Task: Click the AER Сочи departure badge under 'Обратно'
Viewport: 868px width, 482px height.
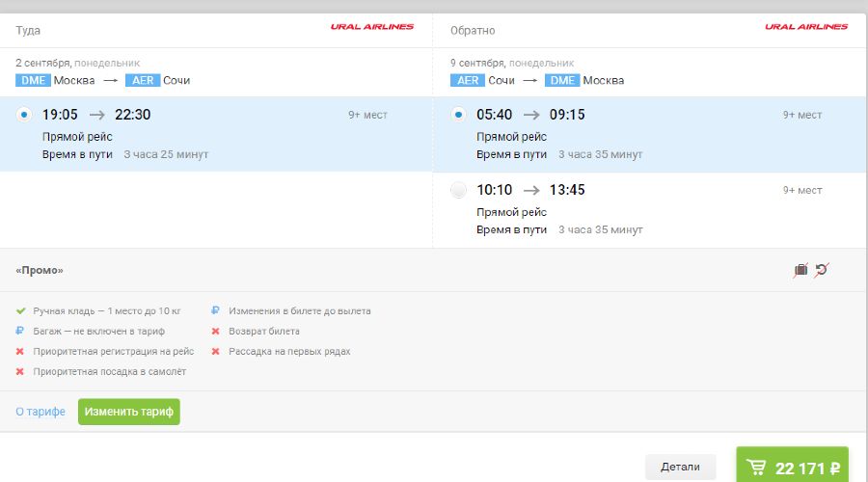Action: click(468, 80)
